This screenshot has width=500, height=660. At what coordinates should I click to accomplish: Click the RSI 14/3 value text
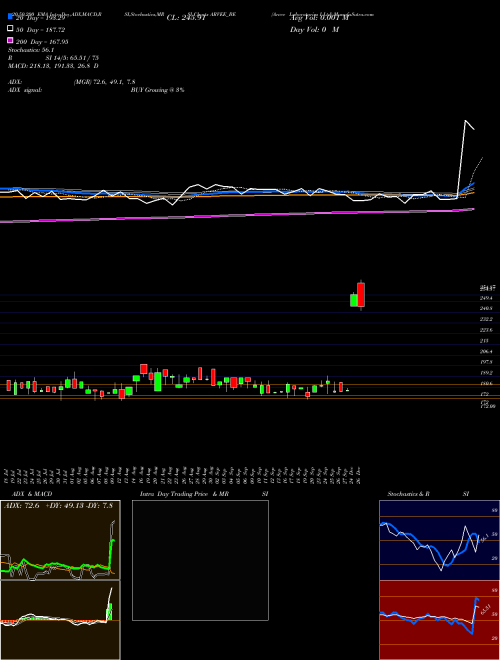[x=72, y=58]
